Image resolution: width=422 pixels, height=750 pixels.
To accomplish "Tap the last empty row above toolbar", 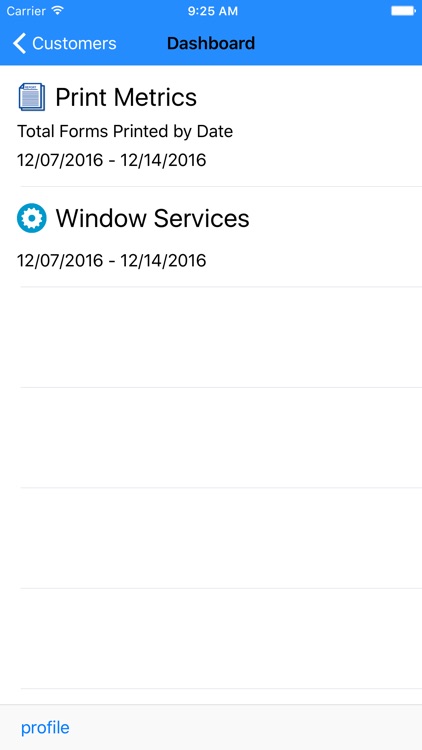I will point(211,639).
